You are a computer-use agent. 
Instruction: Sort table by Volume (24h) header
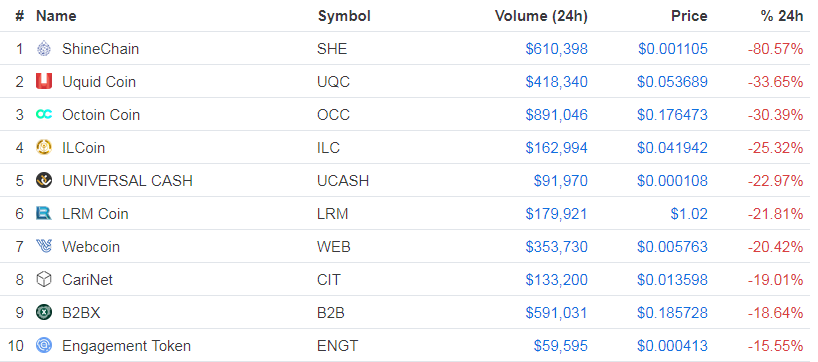541,16
